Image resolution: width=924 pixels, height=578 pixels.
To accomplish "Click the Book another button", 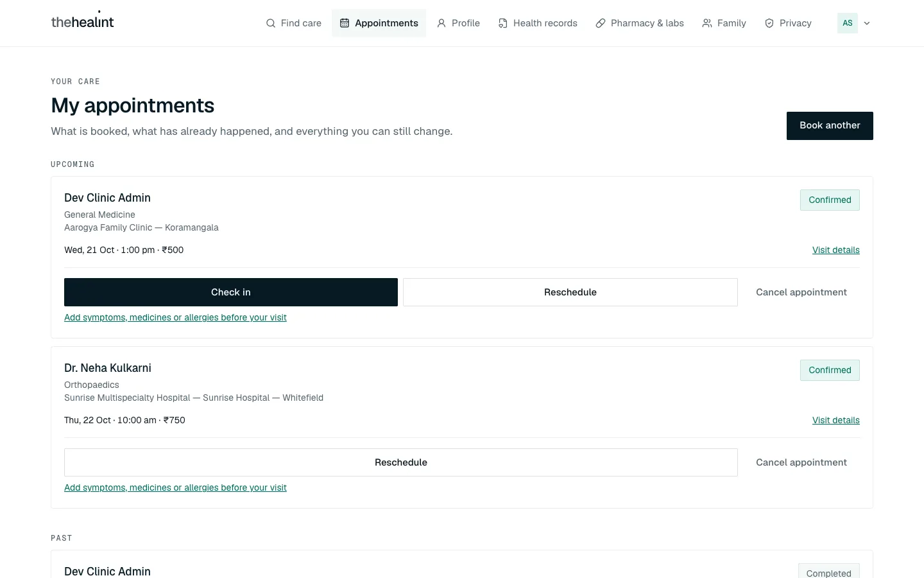I will 830,126.
